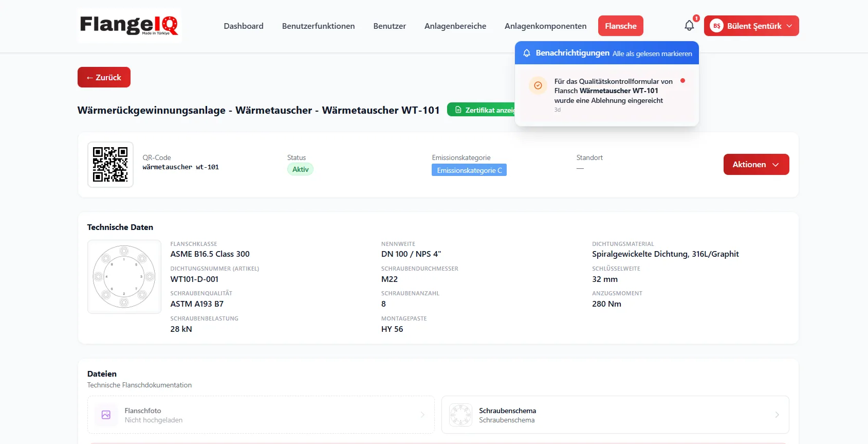Click the Emissionskategorie C badge
This screenshot has height=444, width=868.
point(469,170)
